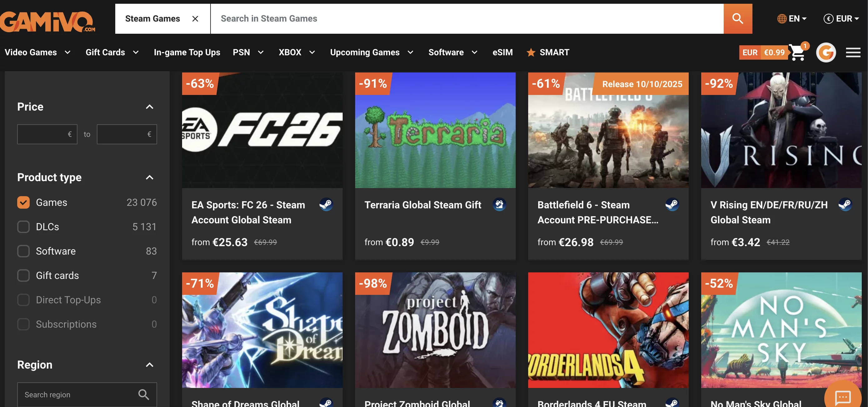Remove the Steam Games search filter
The width and height of the screenshot is (868, 407).
195,19
